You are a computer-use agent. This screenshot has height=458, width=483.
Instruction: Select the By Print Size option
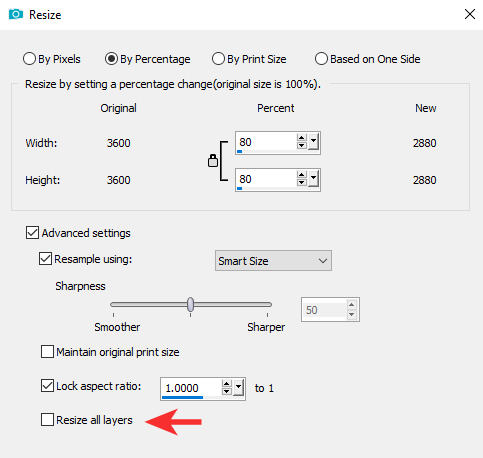coord(218,59)
